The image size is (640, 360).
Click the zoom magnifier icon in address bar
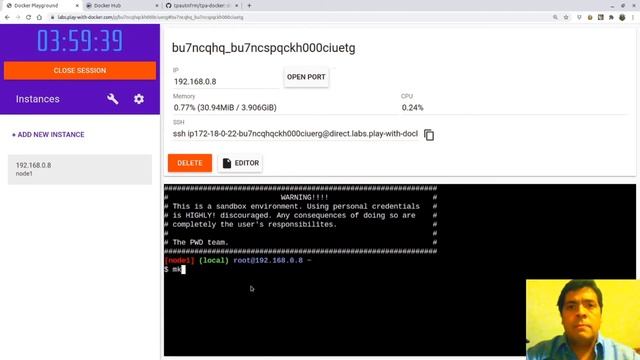[555, 17]
